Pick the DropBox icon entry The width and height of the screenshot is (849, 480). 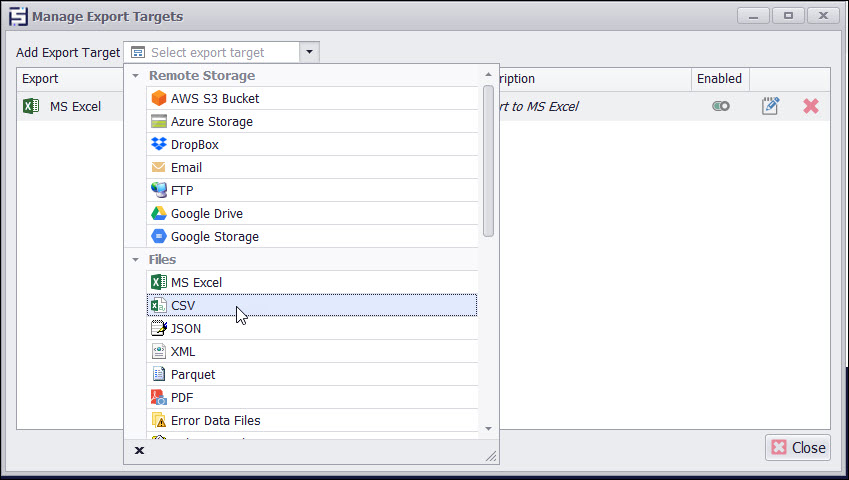click(x=158, y=144)
